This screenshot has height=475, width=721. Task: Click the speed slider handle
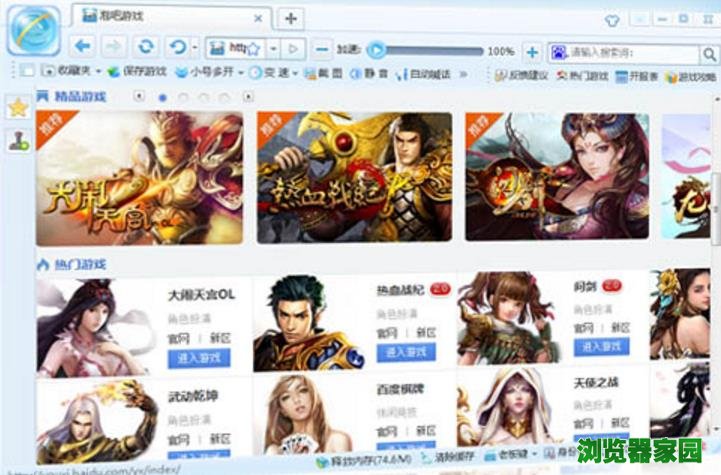376,50
